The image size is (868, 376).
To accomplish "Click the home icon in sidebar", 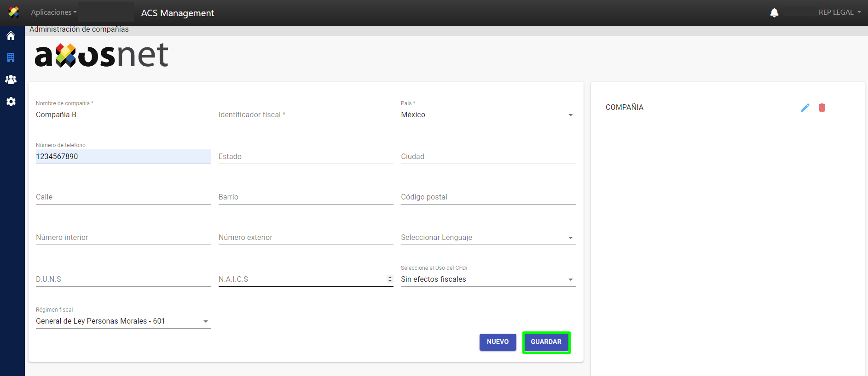I will [11, 36].
